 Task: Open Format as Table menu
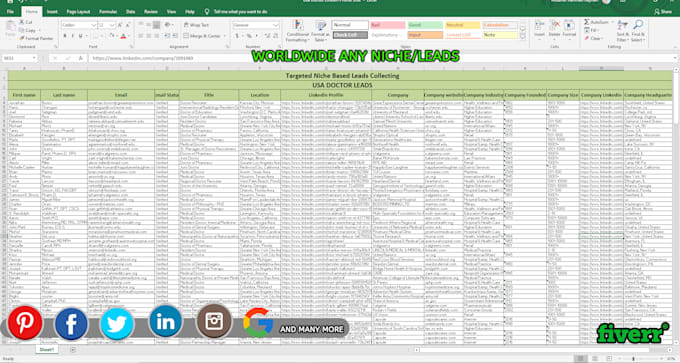(x=321, y=31)
